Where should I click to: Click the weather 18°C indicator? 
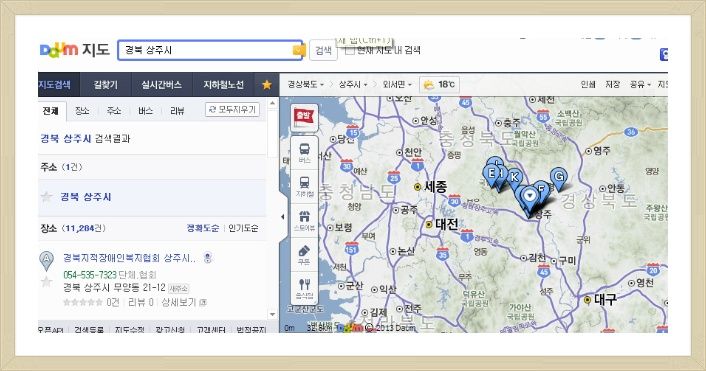pos(439,85)
